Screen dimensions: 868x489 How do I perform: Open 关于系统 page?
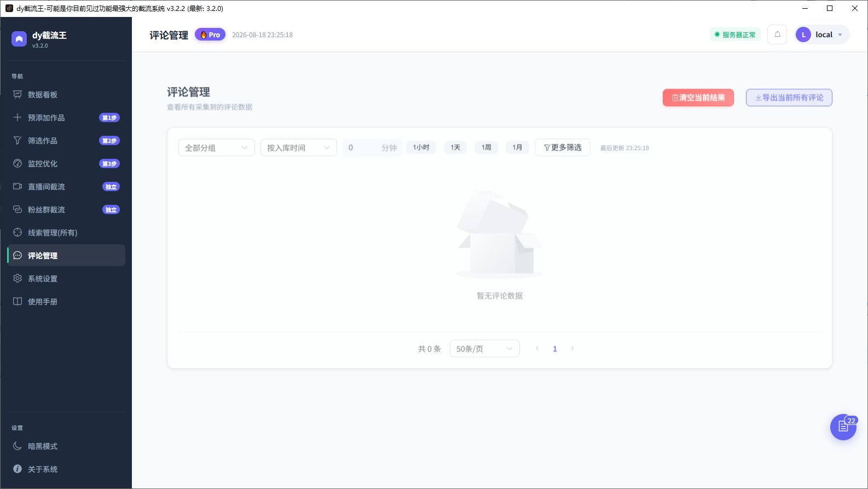66,469
